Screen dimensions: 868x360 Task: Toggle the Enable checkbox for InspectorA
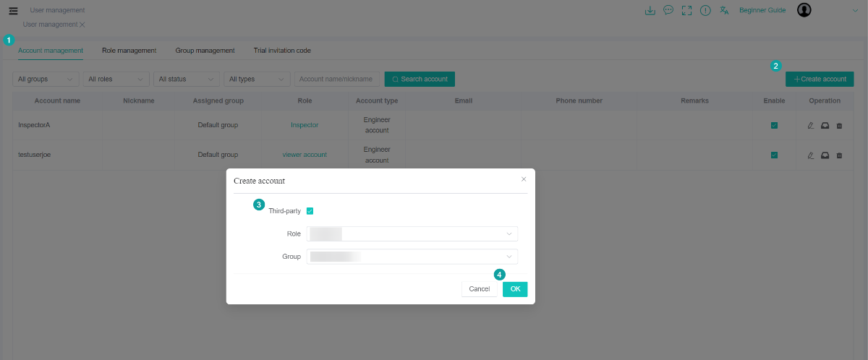pos(774,125)
